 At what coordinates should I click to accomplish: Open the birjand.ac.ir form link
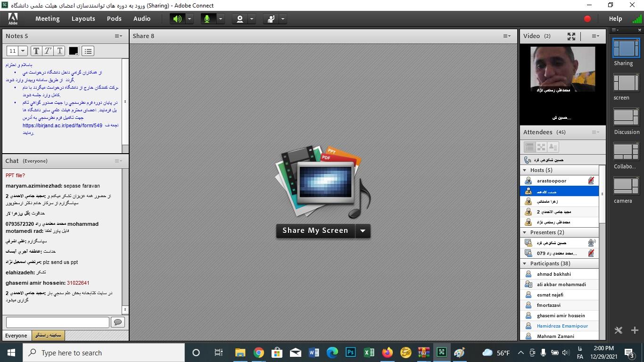click(62, 125)
